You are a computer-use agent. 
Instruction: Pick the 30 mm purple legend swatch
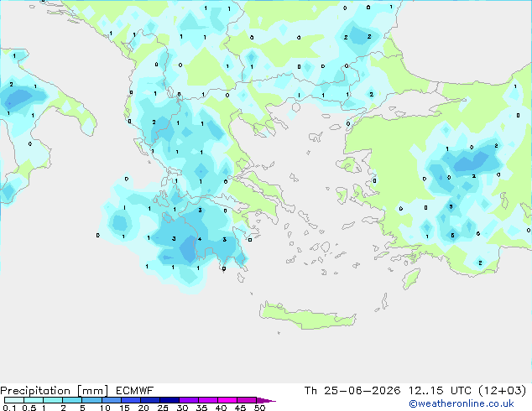(188, 400)
